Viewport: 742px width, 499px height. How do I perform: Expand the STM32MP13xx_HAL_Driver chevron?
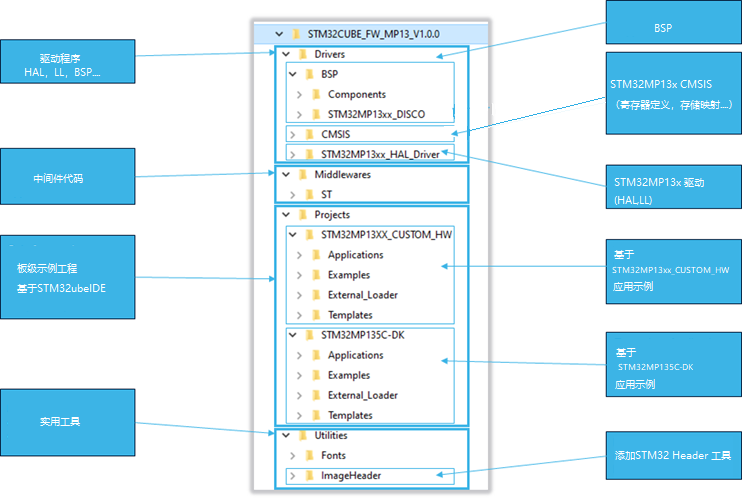(292, 155)
